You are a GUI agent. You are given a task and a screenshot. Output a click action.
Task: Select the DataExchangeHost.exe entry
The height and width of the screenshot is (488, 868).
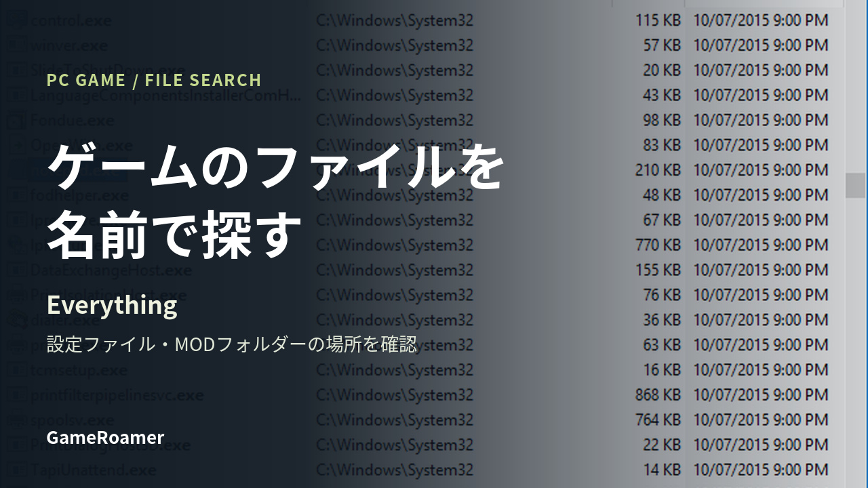click(111, 270)
